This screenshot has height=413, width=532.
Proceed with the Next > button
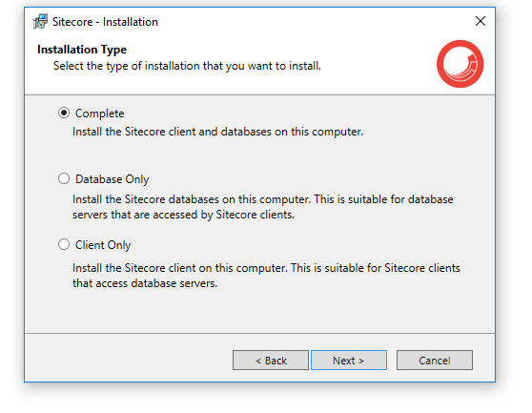(x=349, y=360)
